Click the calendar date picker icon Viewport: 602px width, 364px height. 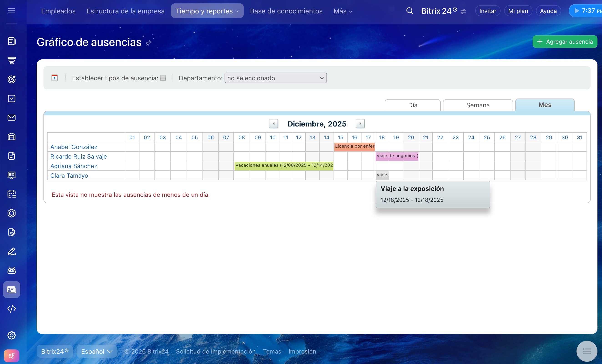point(54,78)
